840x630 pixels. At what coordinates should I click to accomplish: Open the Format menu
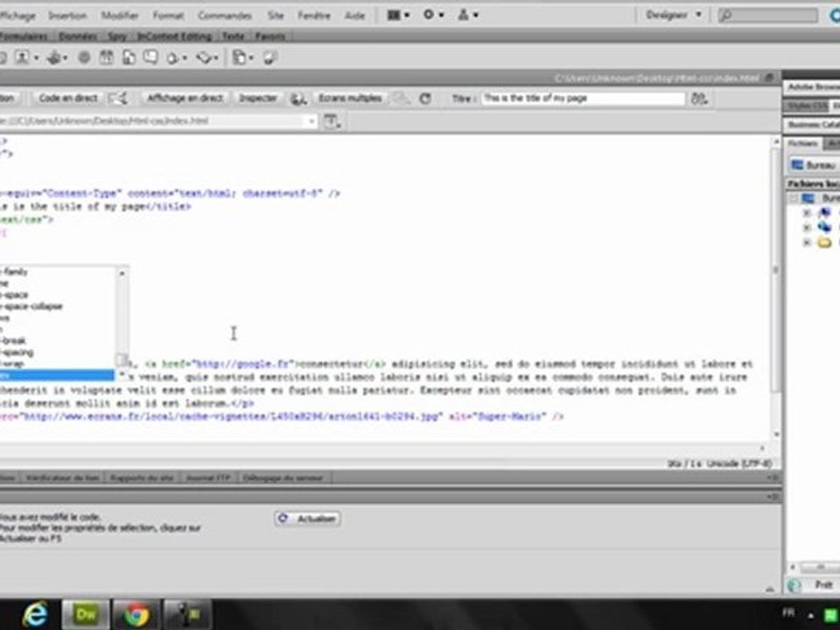coord(168,16)
